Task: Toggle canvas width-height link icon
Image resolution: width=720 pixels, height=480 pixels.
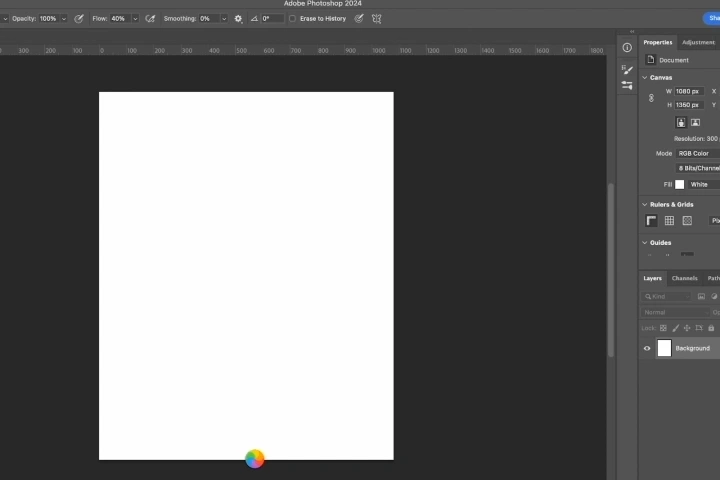Action: pos(651,98)
